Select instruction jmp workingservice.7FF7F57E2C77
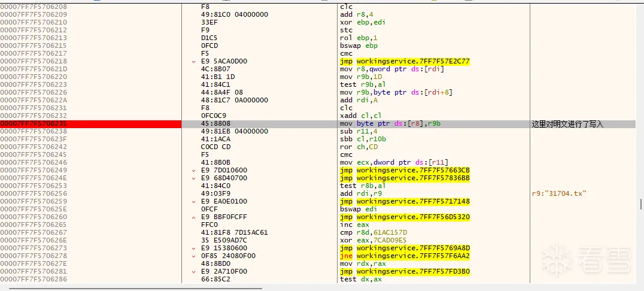The width and height of the screenshot is (644, 291). click(x=405, y=61)
